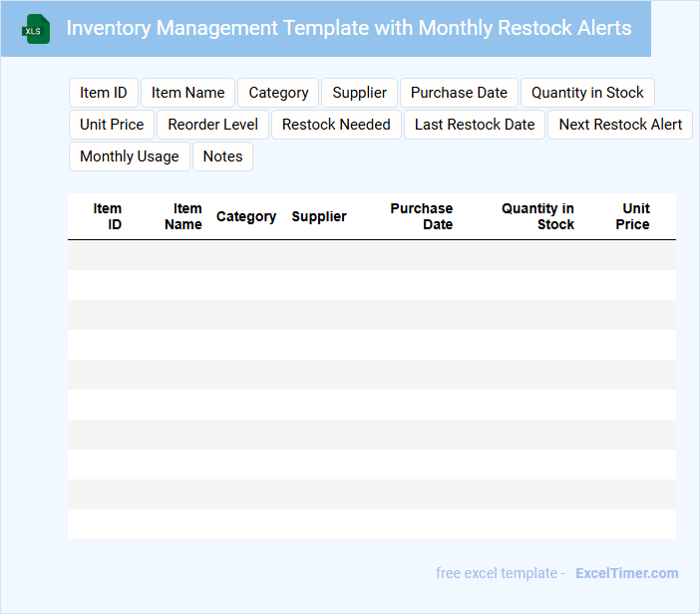Click the Notes tag
700x614 pixels.
(223, 156)
